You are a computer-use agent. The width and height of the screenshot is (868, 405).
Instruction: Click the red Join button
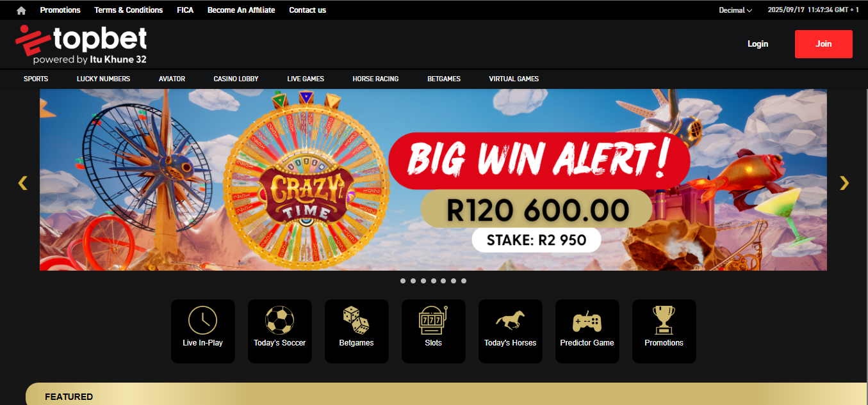[x=824, y=44]
